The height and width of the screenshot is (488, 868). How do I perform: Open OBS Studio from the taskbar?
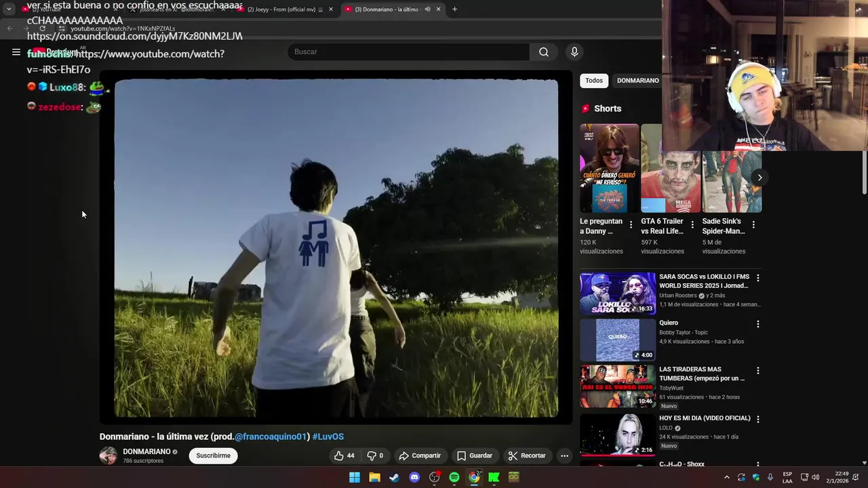pos(434,477)
